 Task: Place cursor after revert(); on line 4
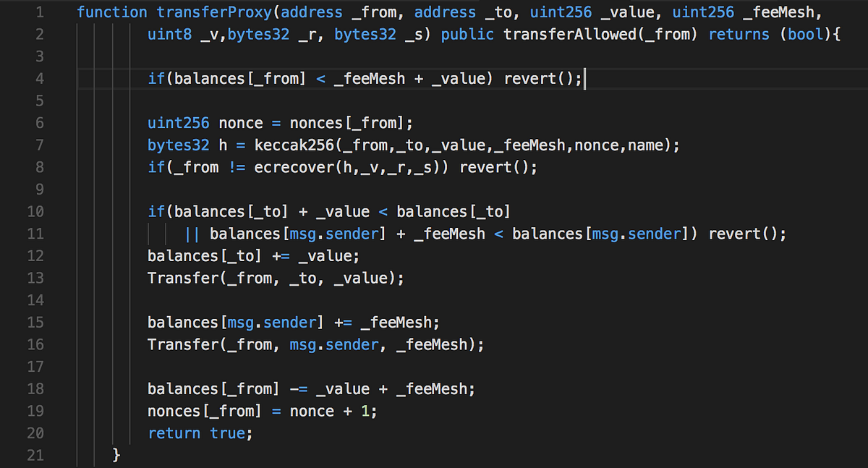click(583, 79)
